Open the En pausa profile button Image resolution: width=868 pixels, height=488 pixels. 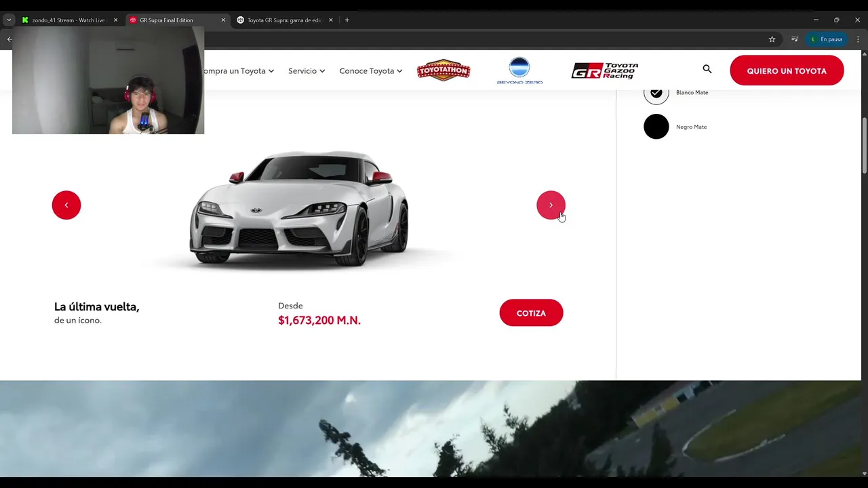tap(827, 39)
